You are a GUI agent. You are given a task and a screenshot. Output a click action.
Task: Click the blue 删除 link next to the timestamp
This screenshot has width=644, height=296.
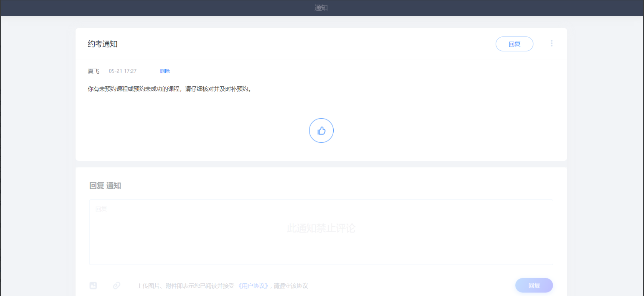165,71
